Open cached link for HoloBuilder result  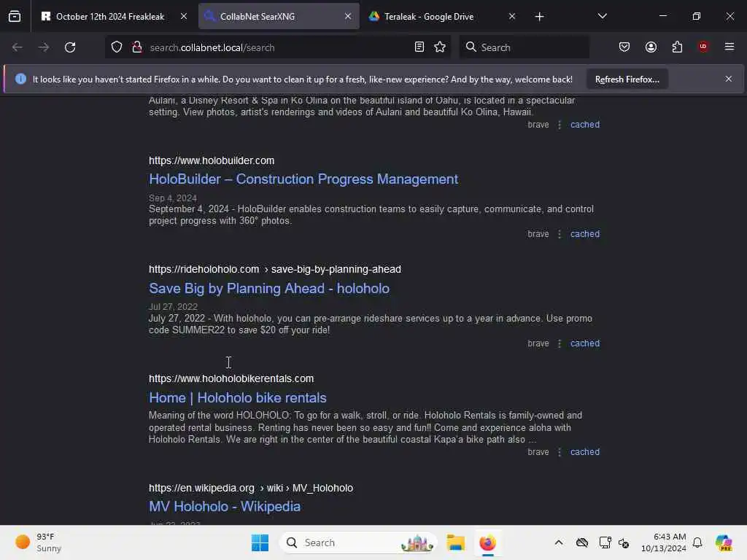585,234
